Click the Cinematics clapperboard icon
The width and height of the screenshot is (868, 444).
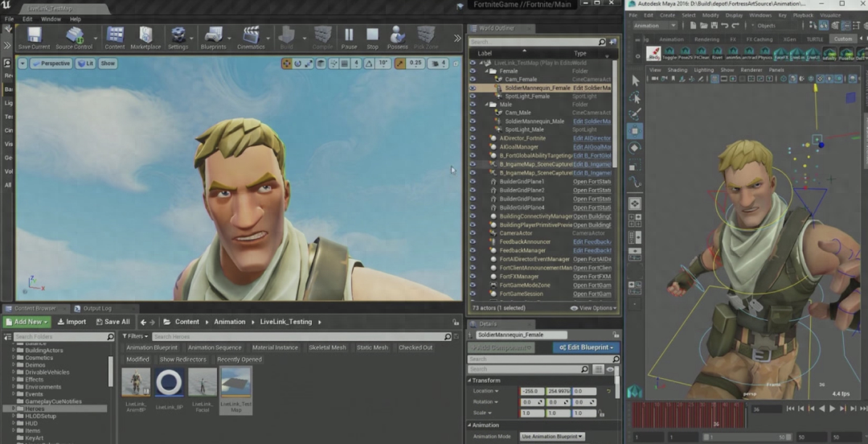coord(251,39)
